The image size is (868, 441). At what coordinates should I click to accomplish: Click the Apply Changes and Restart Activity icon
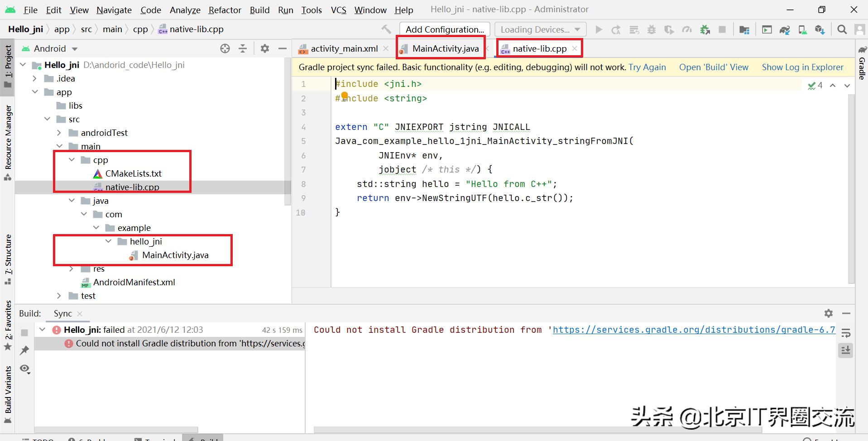pyautogui.click(x=616, y=30)
